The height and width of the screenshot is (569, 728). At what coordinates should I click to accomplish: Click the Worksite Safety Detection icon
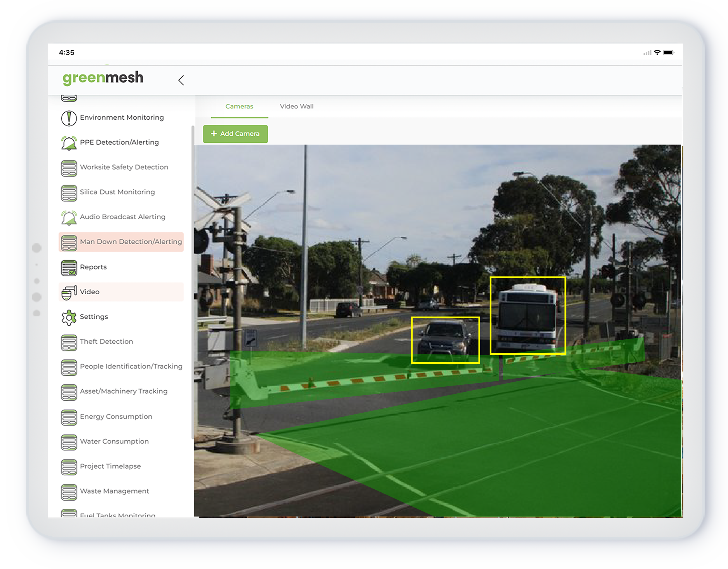(69, 168)
